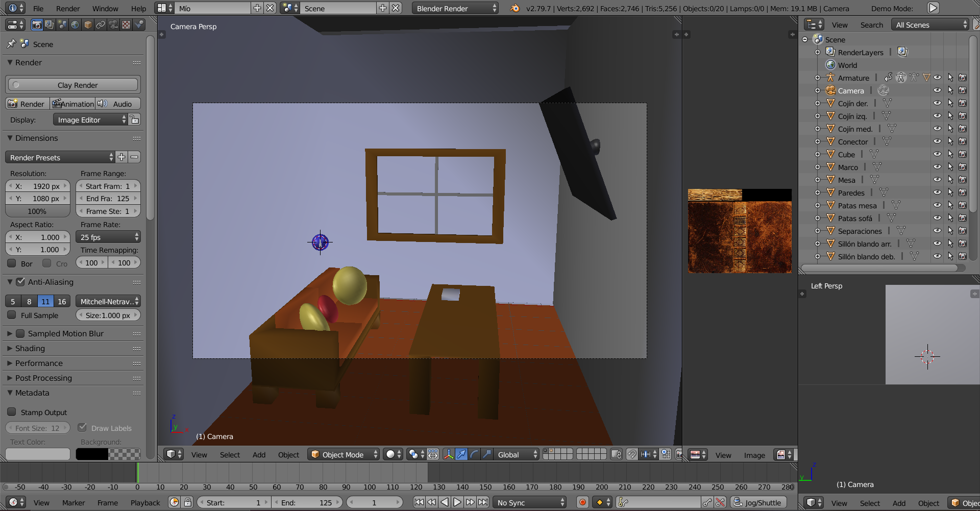Select the translate manipulator arrow icon
Image resolution: width=980 pixels, height=511 pixels.
point(461,454)
